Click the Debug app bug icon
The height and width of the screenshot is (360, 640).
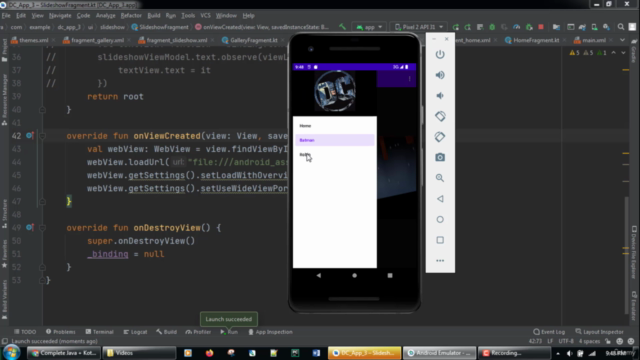tap(492, 27)
